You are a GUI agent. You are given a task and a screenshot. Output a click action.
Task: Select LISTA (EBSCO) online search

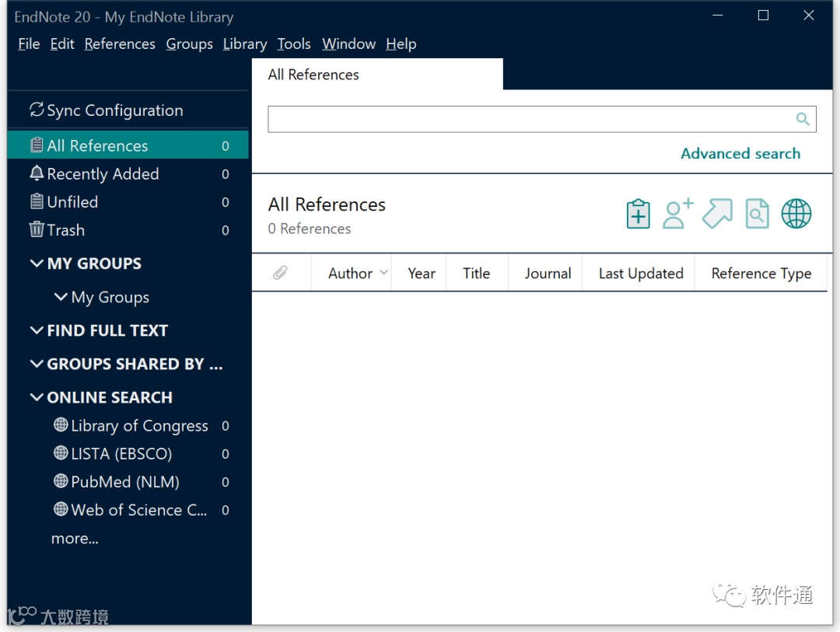point(128,454)
